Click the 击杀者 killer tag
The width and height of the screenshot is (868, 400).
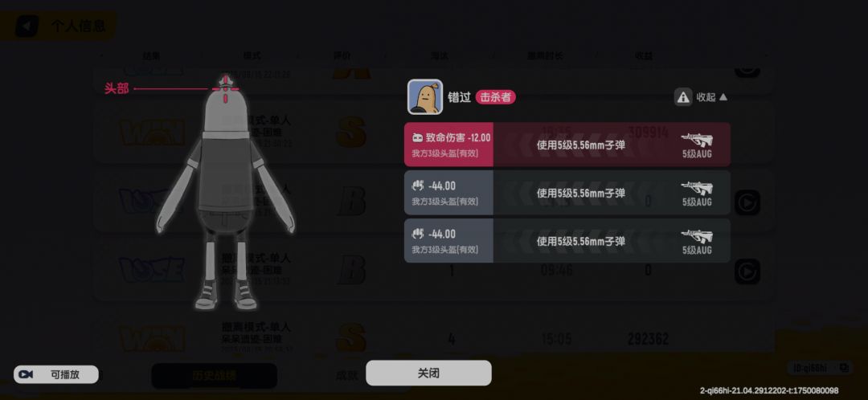[495, 97]
